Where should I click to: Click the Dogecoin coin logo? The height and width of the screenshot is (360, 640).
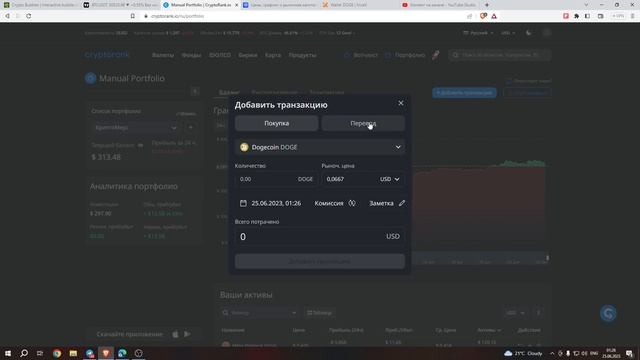[x=244, y=147]
